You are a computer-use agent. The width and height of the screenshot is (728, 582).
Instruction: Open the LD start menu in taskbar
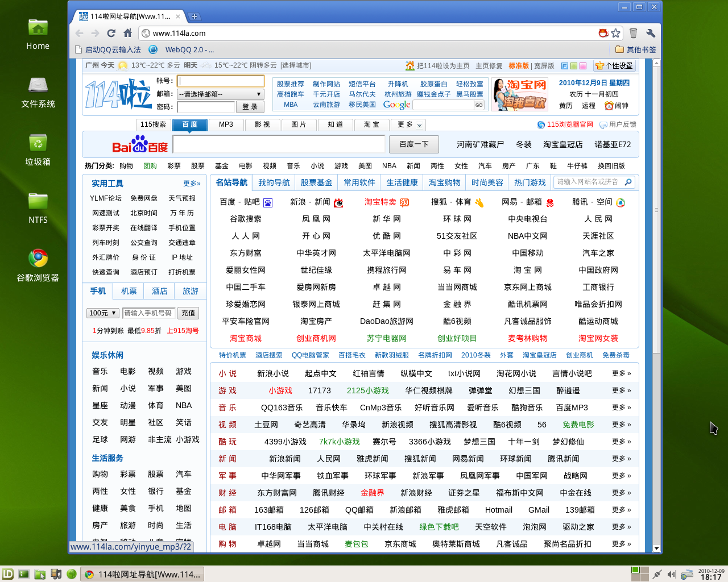tap(8, 574)
